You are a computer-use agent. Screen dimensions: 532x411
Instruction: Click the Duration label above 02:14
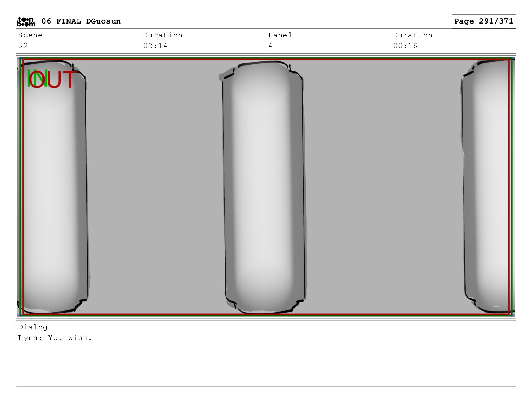click(163, 35)
